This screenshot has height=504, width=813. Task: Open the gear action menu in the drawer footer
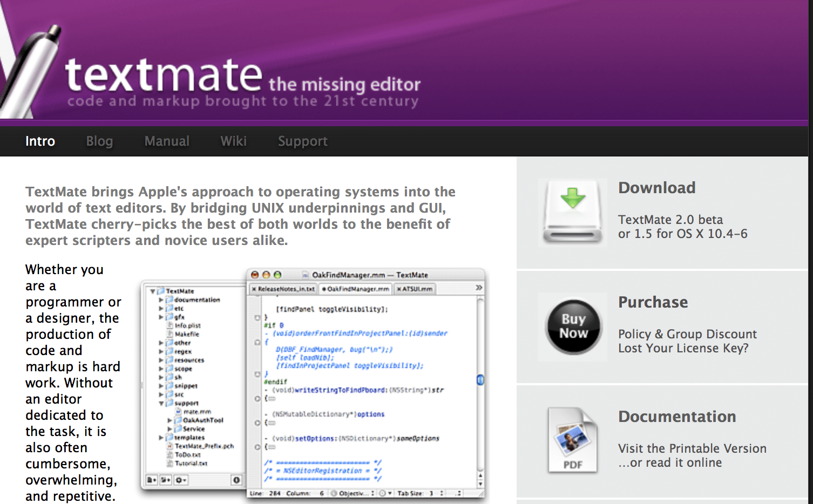coord(180,480)
